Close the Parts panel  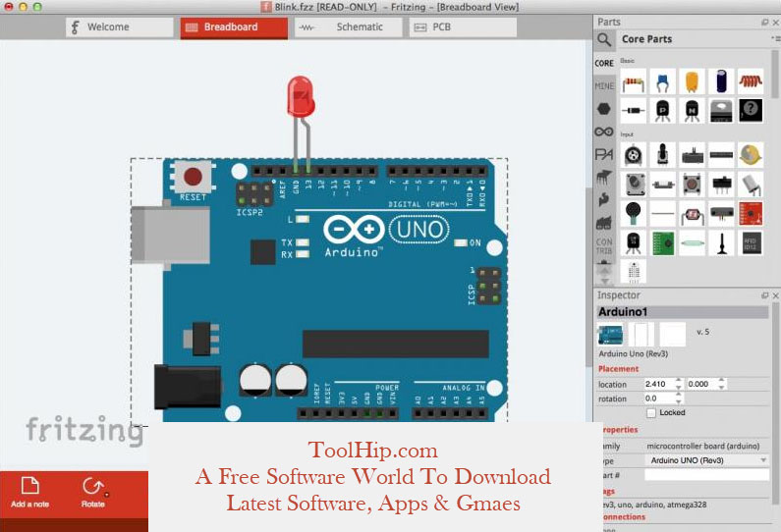(x=776, y=23)
